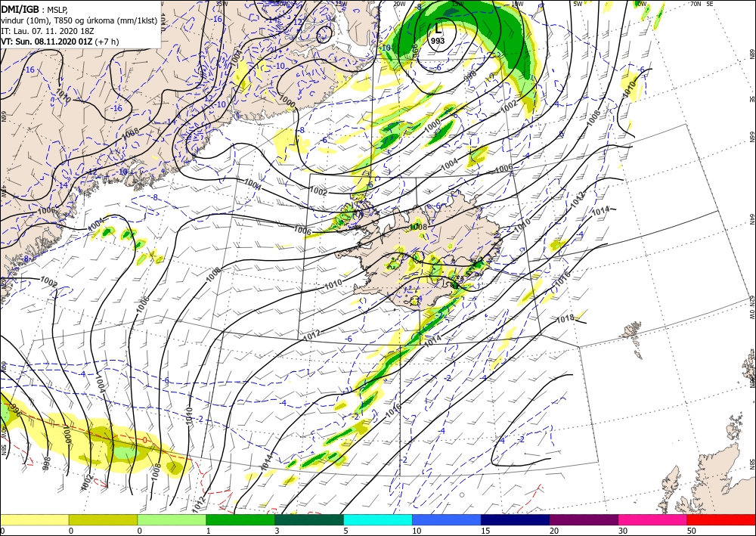756x536 pixels.
Task: Click legend scale value "30"
Action: tap(623, 531)
